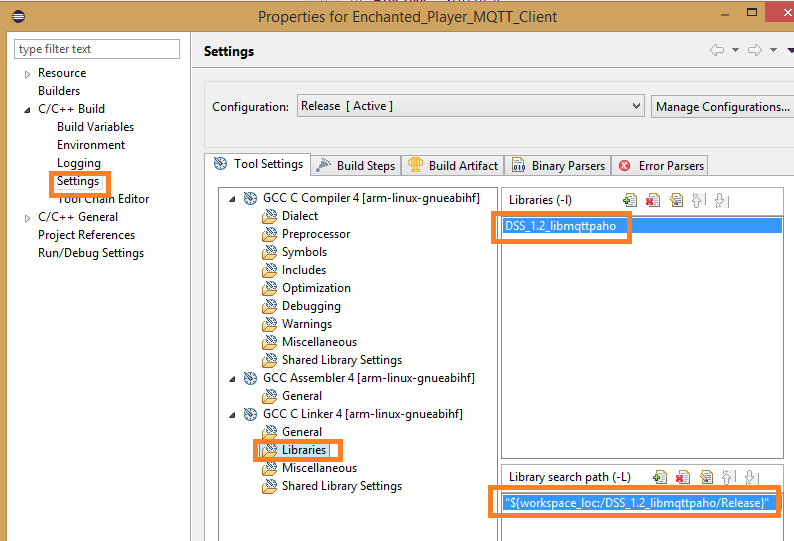Click forward navigation arrow in Settings header
Image resolution: width=794 pixels, height=541 pixels.
[x=755, y=51]
